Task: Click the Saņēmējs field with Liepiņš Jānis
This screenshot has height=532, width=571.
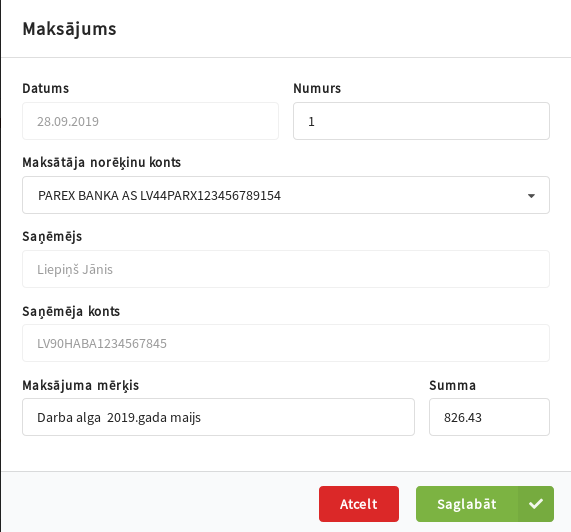Action: click(x=286, y=269)
